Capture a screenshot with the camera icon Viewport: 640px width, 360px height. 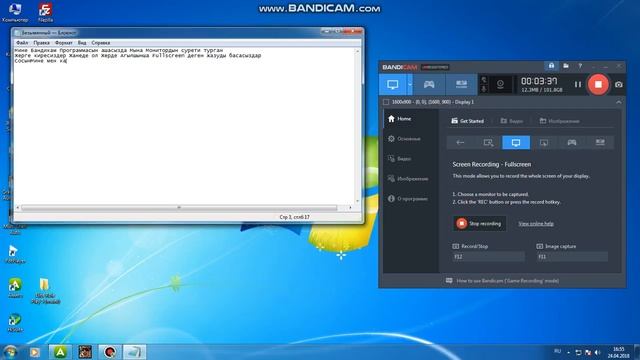pos(619,84)
